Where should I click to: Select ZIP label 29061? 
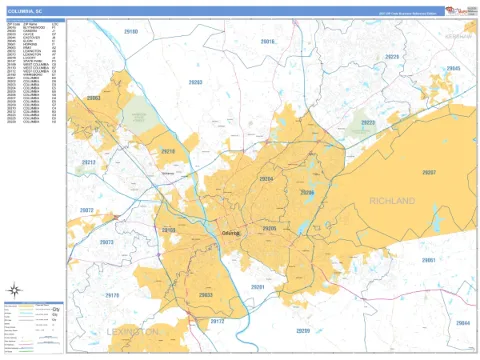point(429,260)
